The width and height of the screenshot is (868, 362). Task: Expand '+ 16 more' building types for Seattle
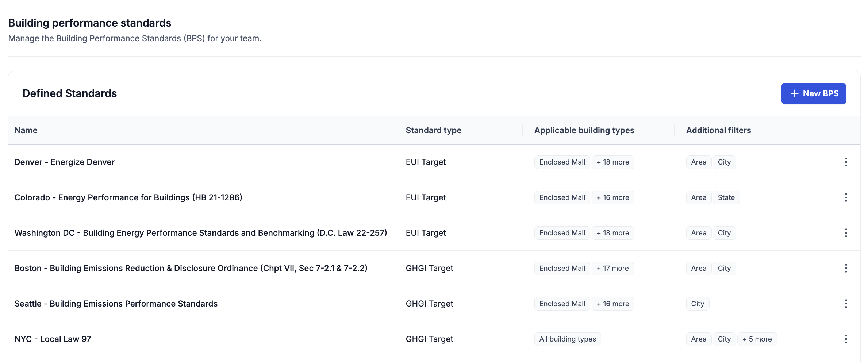tap(612, 304)
